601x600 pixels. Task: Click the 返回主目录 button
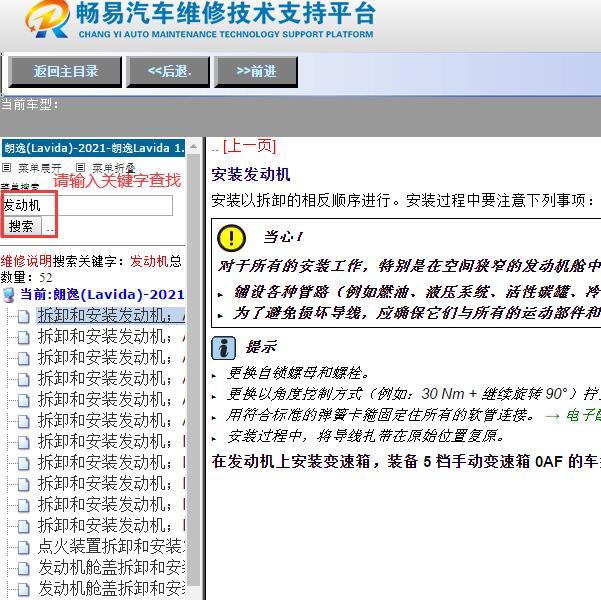pos(65,72)
